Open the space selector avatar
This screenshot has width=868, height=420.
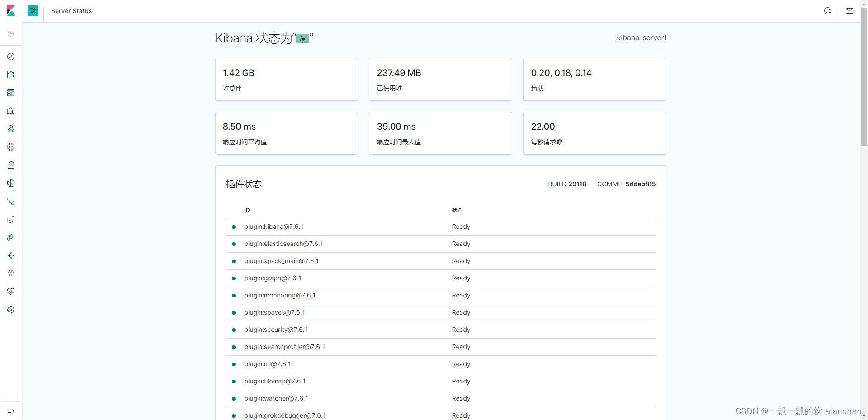33,11
